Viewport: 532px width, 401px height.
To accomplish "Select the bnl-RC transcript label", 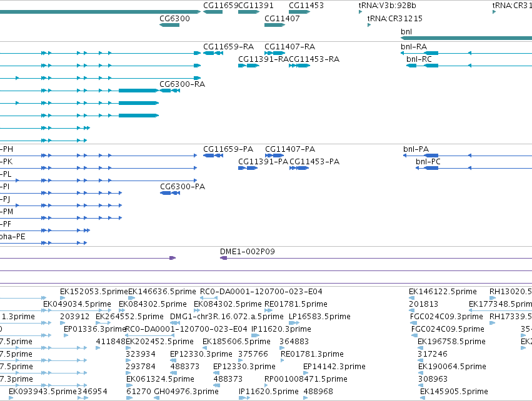I will pos(419,59).
